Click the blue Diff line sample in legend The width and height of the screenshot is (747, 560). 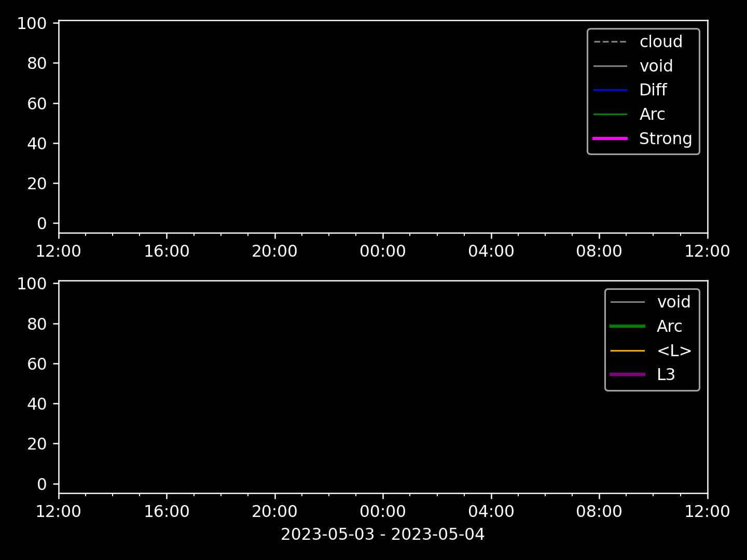611,90
